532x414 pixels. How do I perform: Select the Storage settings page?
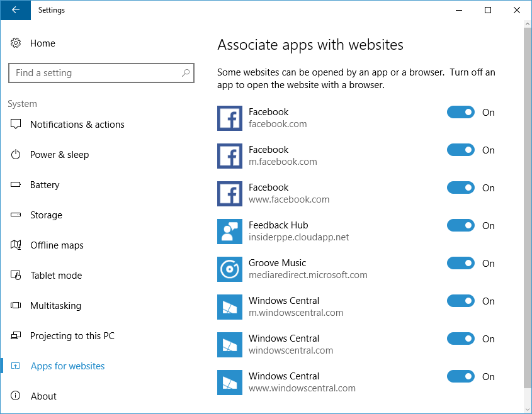(x=46, y=215)
